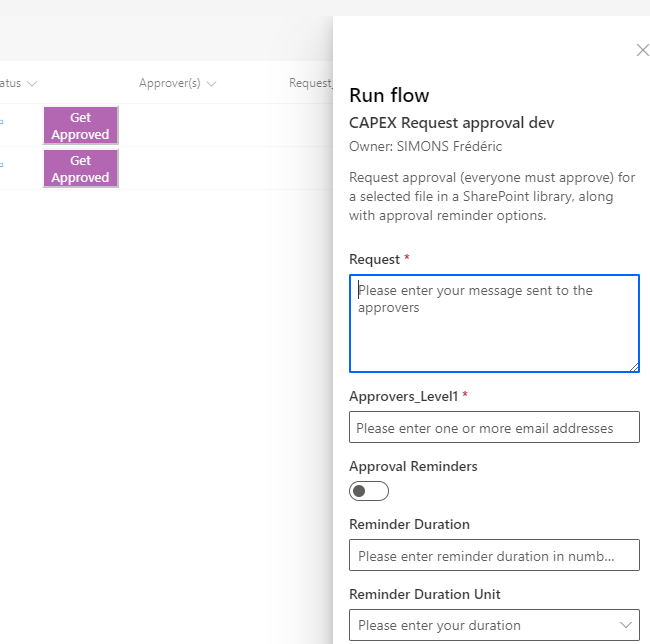The width and height of the screenshot is (650, 644).
Task: Close the Run flow panel
Action: coord(643,51)
